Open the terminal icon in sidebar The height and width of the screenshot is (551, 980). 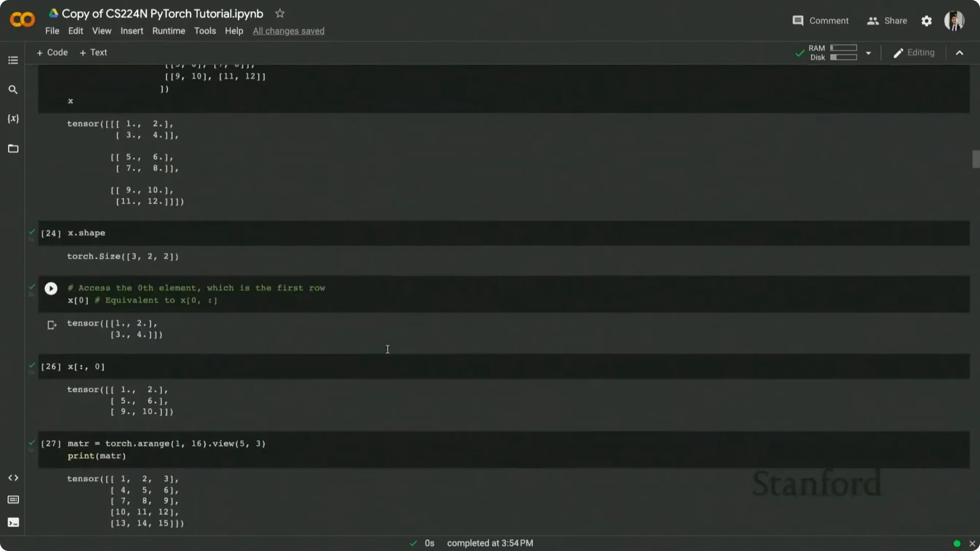click(13, 522)
